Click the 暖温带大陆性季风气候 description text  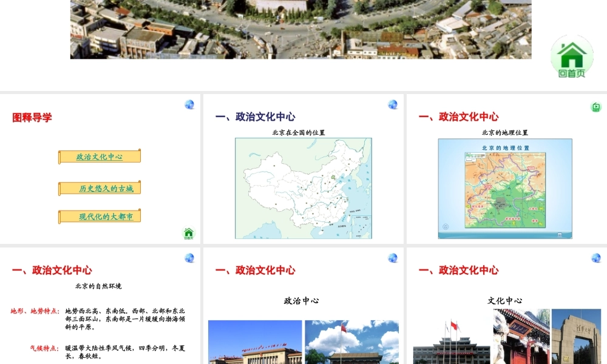point(125,352)
